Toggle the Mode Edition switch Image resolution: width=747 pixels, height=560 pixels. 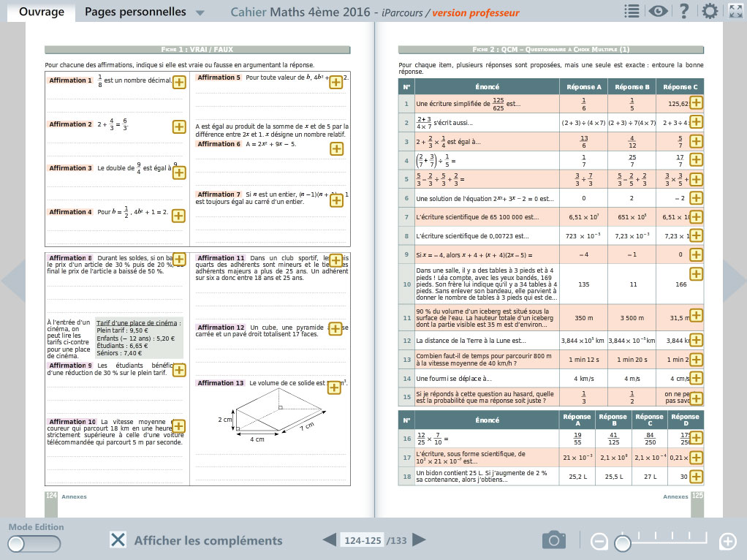34,544
